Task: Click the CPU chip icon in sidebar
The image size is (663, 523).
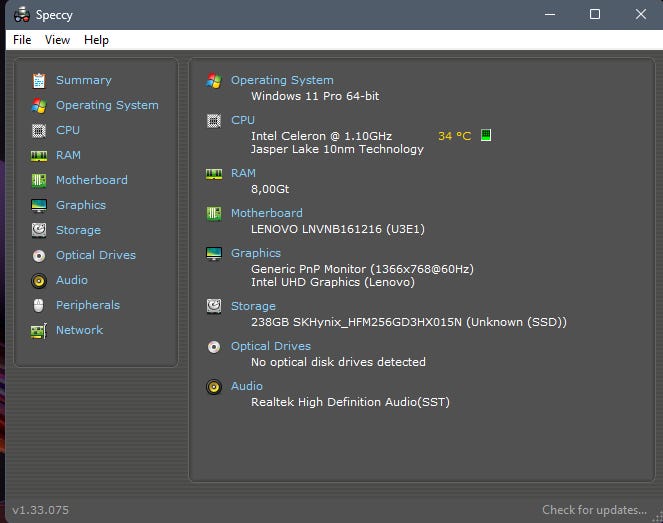Action: (x=39, y=130)
